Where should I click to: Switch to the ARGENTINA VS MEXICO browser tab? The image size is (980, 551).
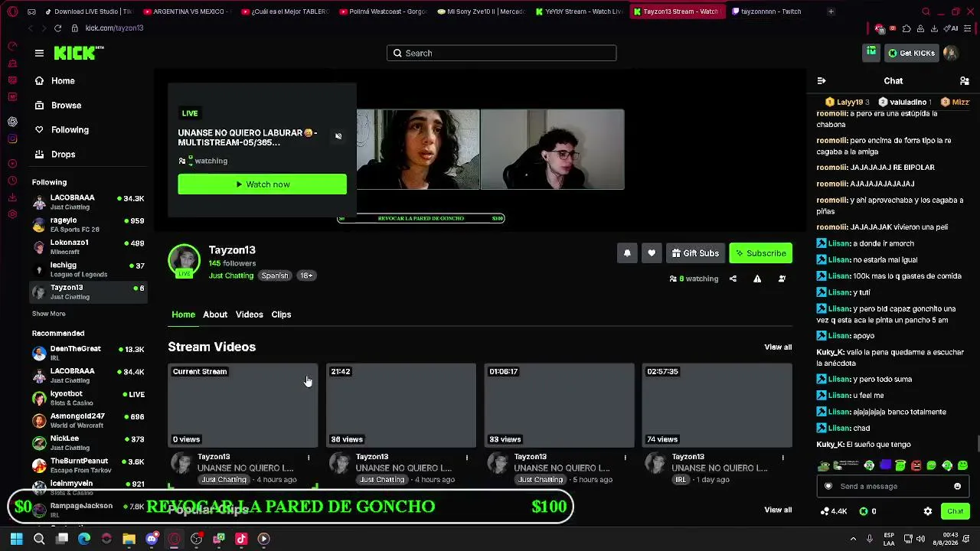click(186, 11)
